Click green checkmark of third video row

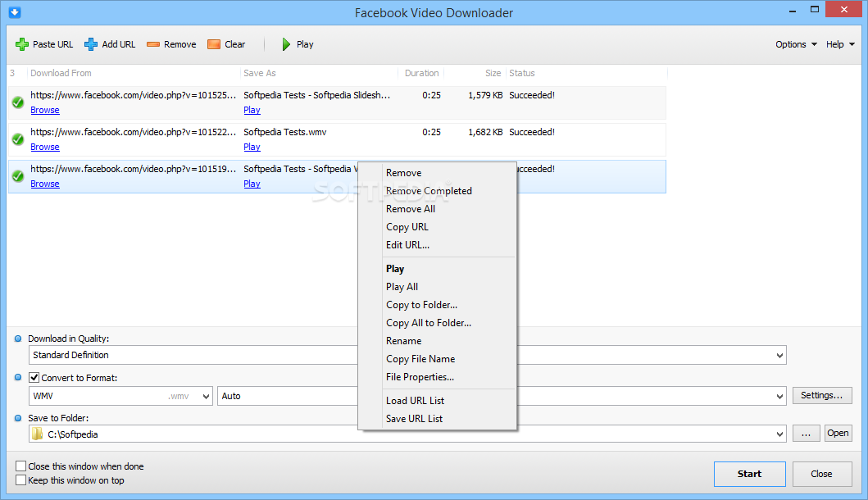pos(18,176)
